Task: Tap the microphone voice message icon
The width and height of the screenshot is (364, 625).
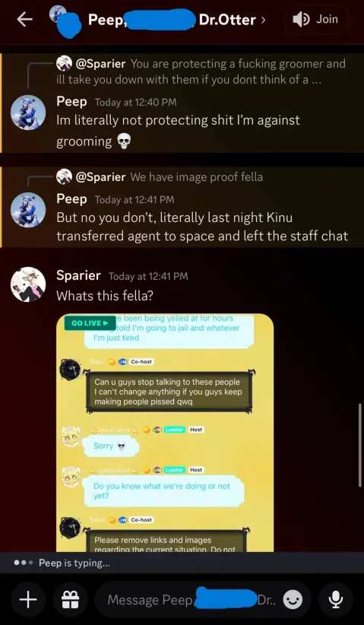Action: pos(336,599)
